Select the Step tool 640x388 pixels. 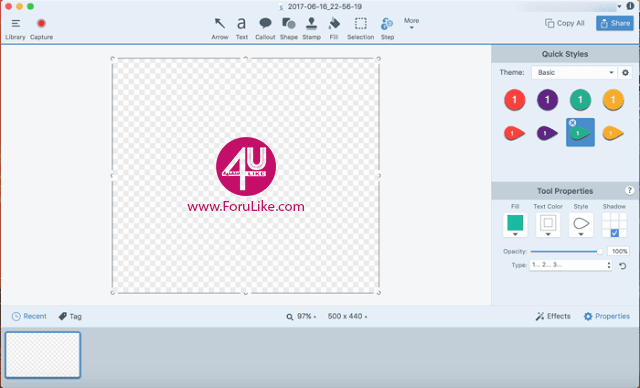pyautogui.click(x=387, y=29)
